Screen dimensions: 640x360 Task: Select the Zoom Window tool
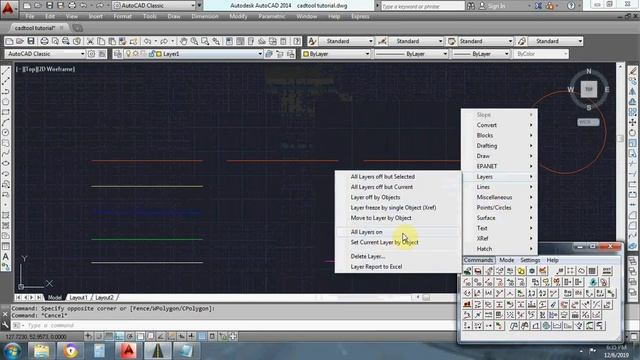[x=205, y=41]
